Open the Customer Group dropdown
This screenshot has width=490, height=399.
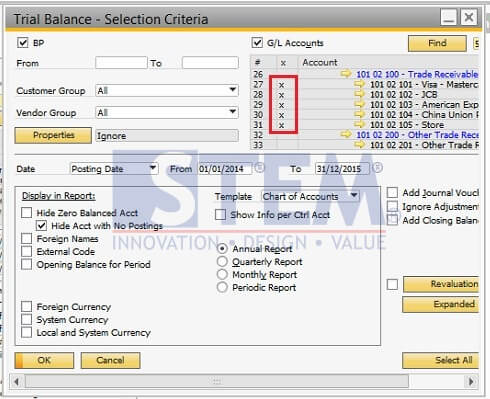coord(233,90)
